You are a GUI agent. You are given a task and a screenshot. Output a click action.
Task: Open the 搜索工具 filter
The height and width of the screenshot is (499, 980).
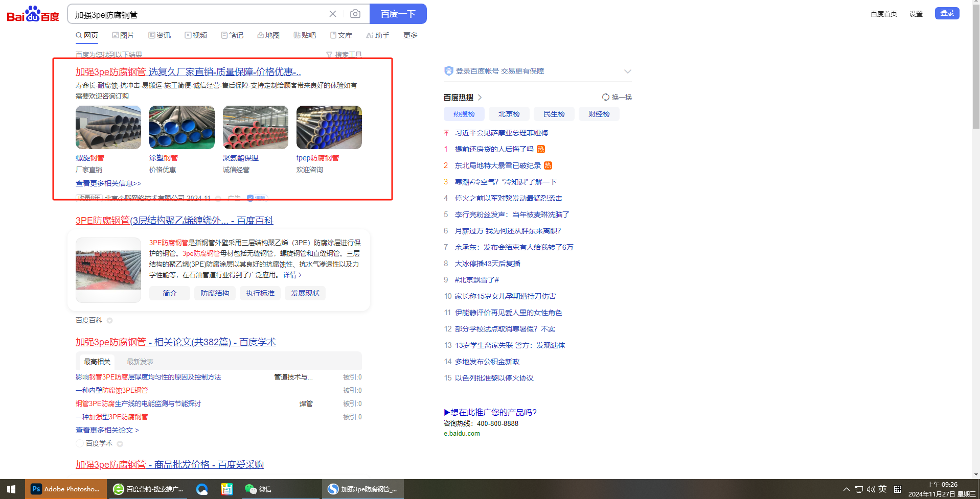[x=344, y=55]
